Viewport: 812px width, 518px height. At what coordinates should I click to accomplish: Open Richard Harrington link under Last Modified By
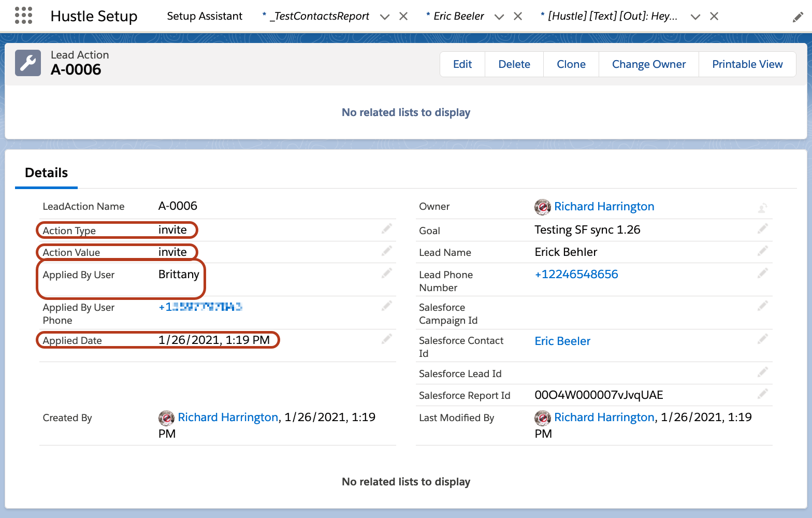click(x=604, y=417)
